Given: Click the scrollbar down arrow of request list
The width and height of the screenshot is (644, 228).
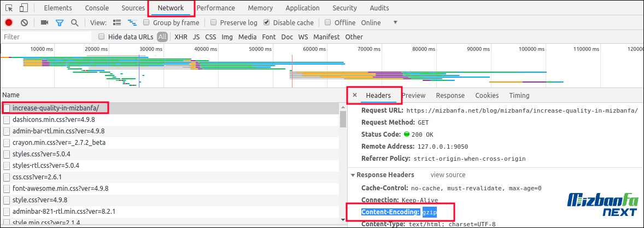Looking at the screenshot, I should 343,220.
